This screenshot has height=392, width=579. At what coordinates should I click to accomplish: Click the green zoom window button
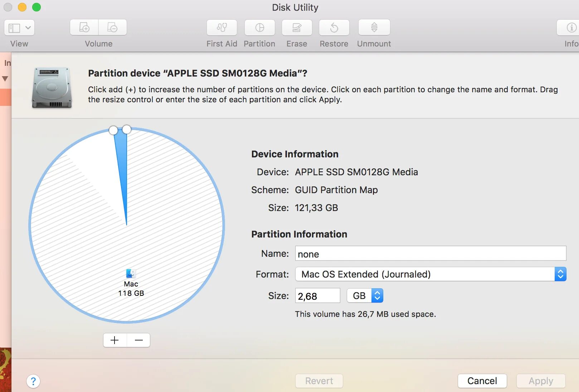37,7
